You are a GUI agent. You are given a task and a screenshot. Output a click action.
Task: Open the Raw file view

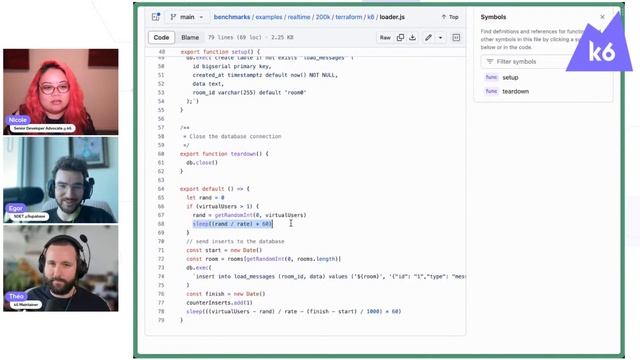[385, 38]
